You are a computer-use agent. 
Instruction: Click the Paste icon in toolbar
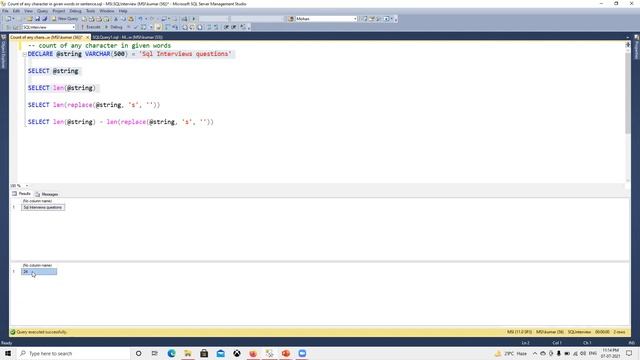(x=131, y=19)
